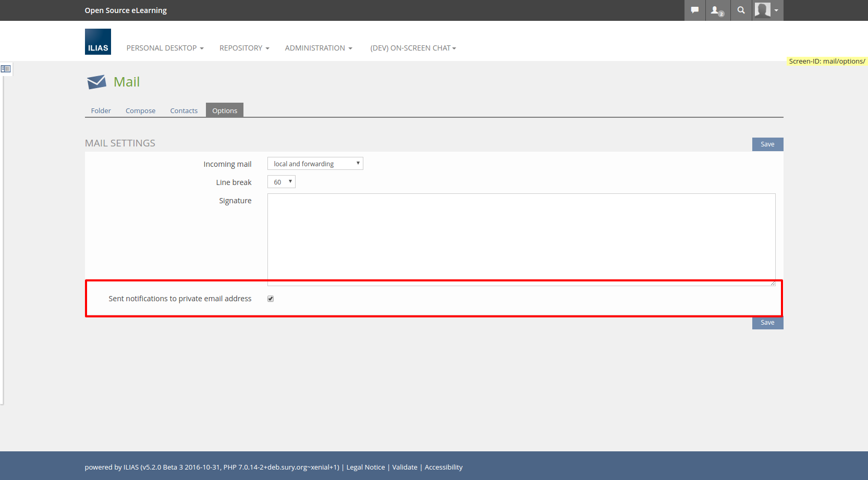Viewport: 868px width, 480px height.
Task: Switch to the Folder tab
Action: 101,110
